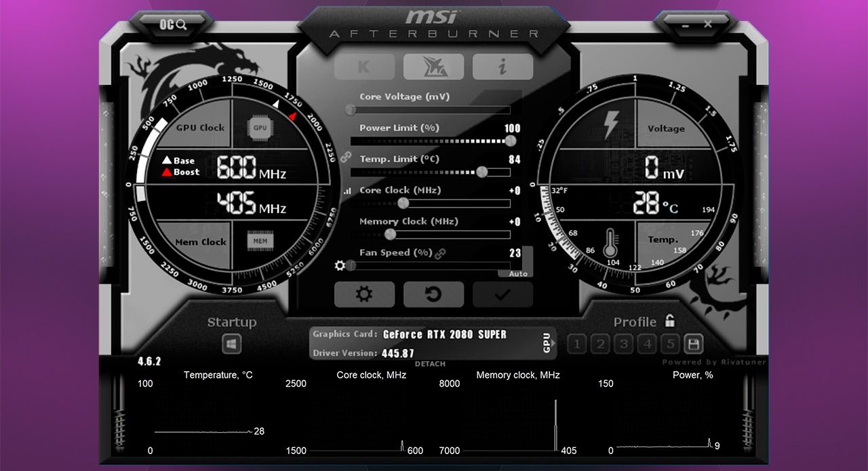868x471 pixels.
Task: Save profile with the floppy disk icon
Action: pos(693,344)
